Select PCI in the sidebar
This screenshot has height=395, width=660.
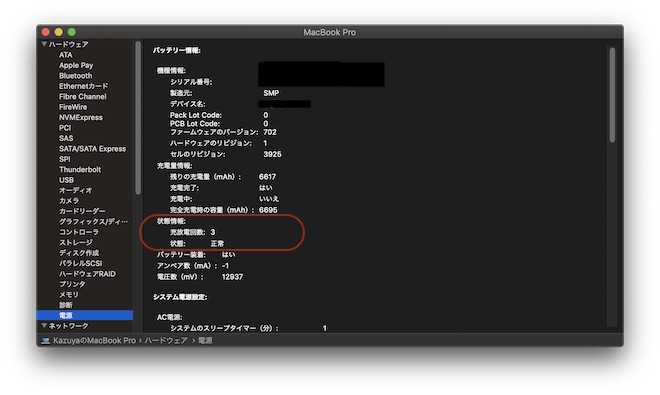[x=65, y=128]
